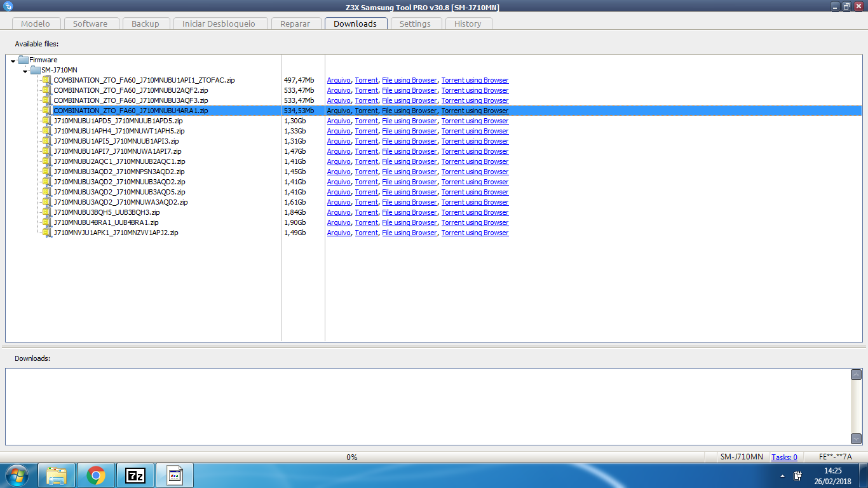Click the zip icon beside J710MNUBU3AQD2_J710MNUUB3AQD2.zip
868x488 pixels.
click(46, 182)
